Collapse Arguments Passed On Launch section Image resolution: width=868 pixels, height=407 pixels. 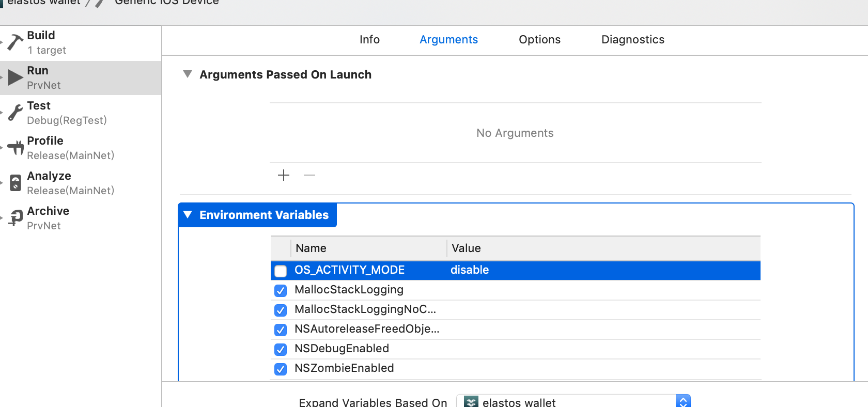coord(188,74)
